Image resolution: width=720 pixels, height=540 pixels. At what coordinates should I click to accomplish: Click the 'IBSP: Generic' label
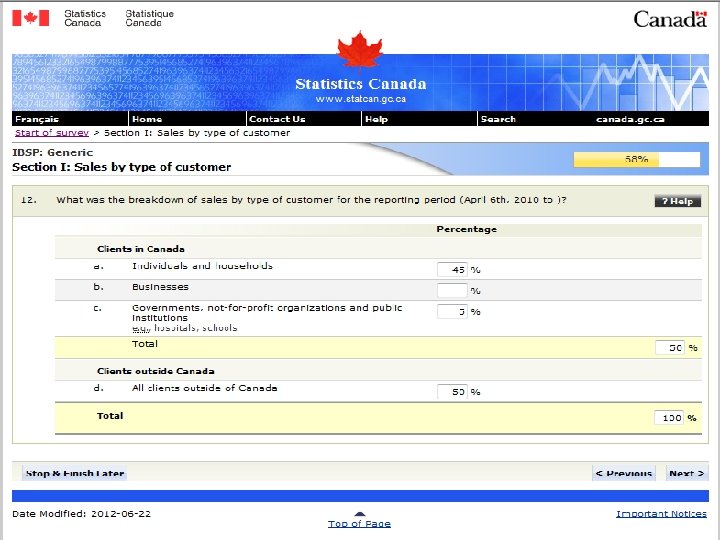tap(52, 152)
